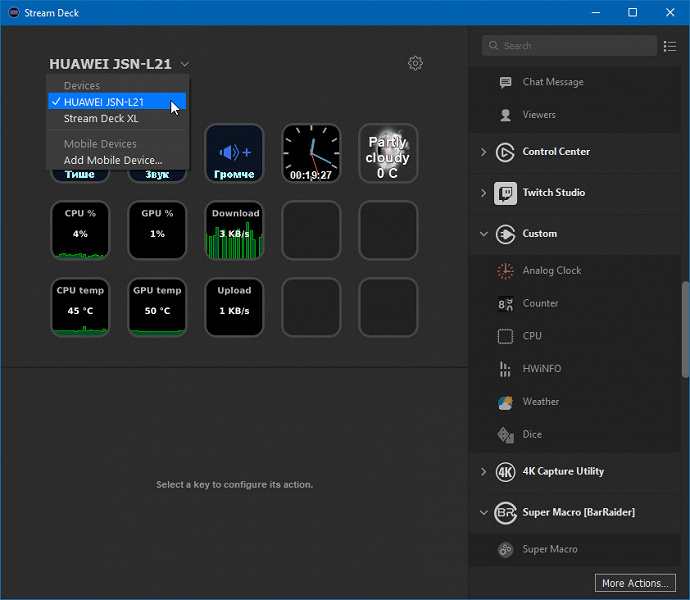Click the Dice action label
The height and width of the screenshot is (600, 690).
tap(532, 435)
